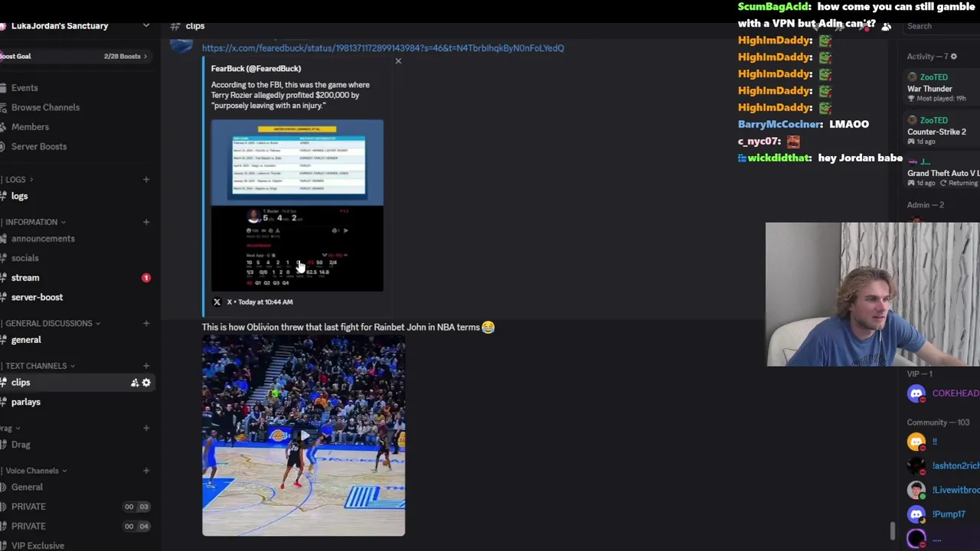Click the clips channel header title
Viewport: 980px width, 551px height.
click(x=195, y=26)
